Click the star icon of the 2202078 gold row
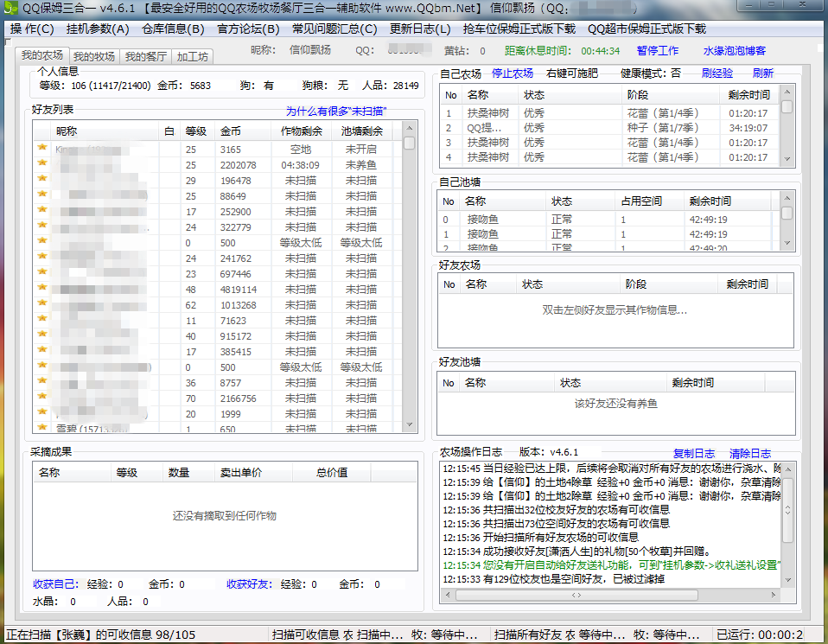The height and width of the screenshot is (644, 828). point(42,163)
